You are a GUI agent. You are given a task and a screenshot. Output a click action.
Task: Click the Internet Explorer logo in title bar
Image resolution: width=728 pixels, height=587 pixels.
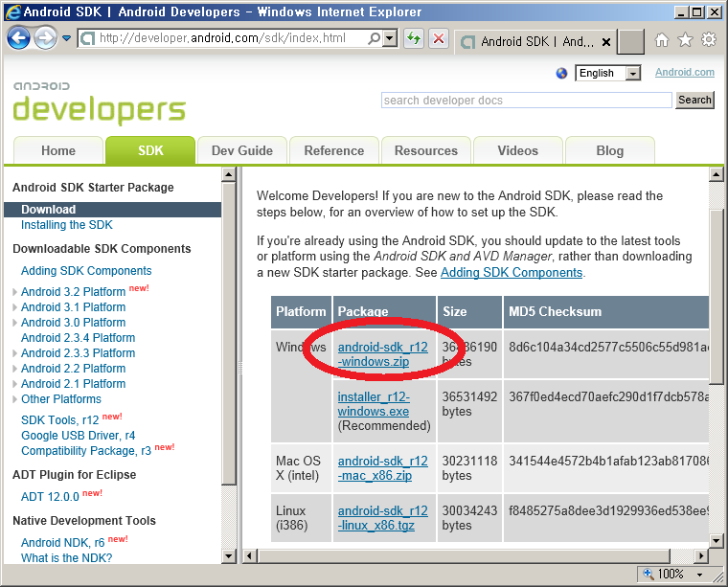click(12, 12)
